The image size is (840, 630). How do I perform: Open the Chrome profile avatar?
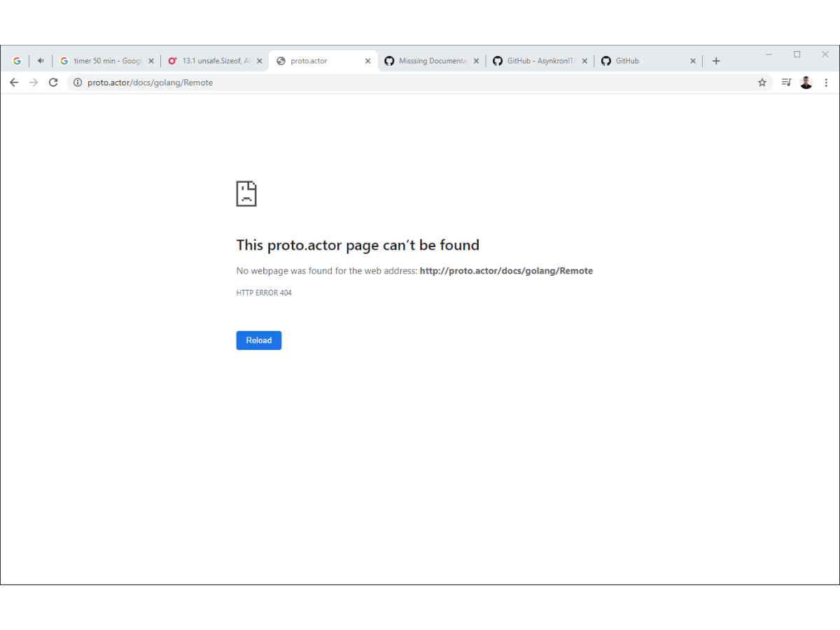click(806, 82)
